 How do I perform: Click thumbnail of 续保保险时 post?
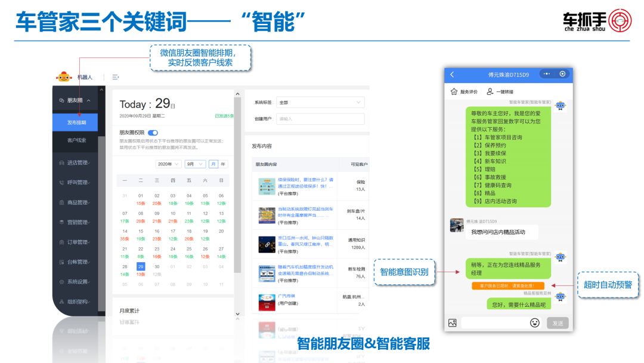[x=267, y=186]
